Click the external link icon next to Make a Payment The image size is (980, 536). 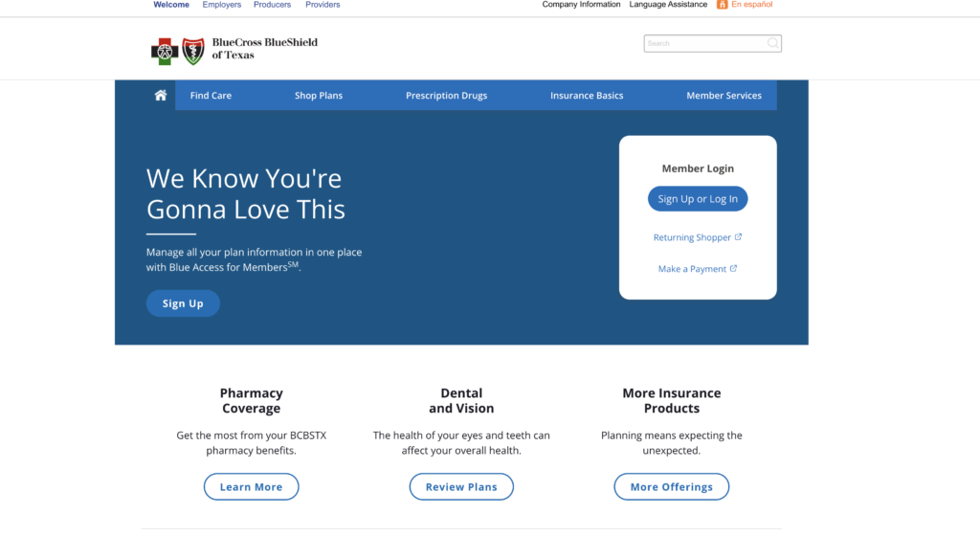tap(734, 269)
